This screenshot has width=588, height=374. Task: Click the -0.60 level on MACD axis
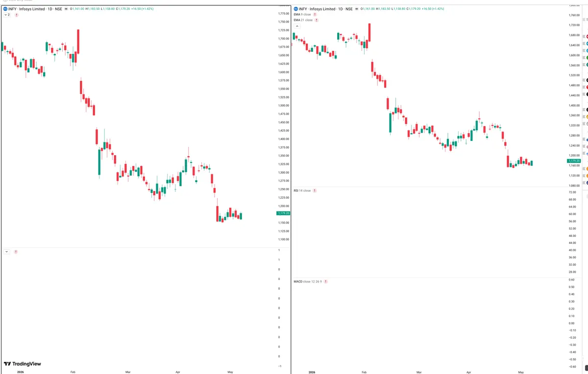[571, 366]
